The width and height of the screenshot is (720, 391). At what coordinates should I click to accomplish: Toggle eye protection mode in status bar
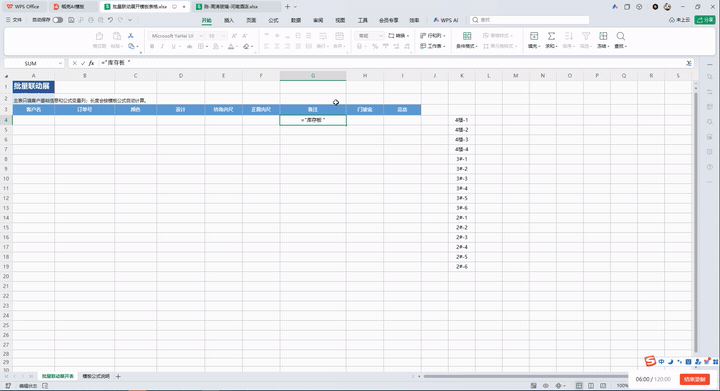click(x=546, y=386)
